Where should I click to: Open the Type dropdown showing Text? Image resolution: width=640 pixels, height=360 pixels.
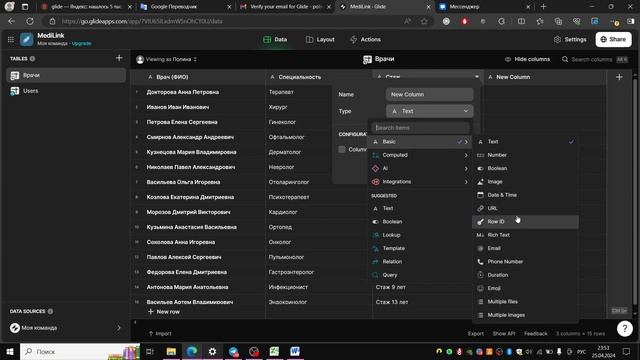coord(429,111)
